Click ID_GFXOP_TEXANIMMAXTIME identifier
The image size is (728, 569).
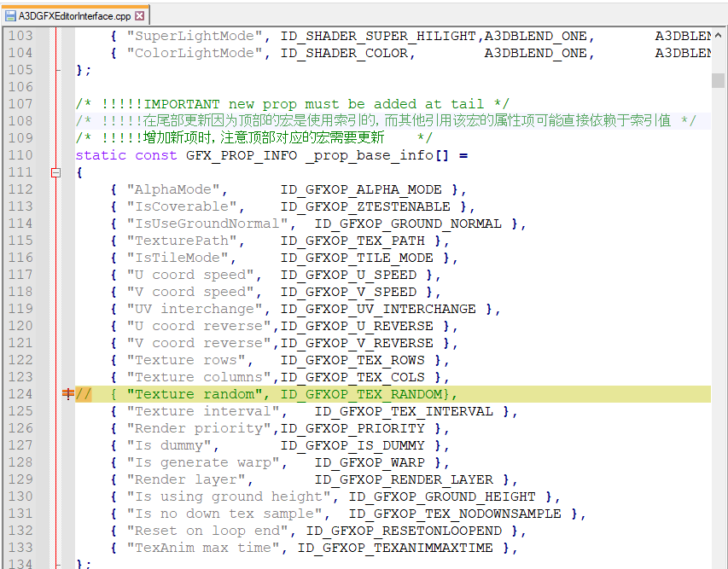[x=395, y=548]
